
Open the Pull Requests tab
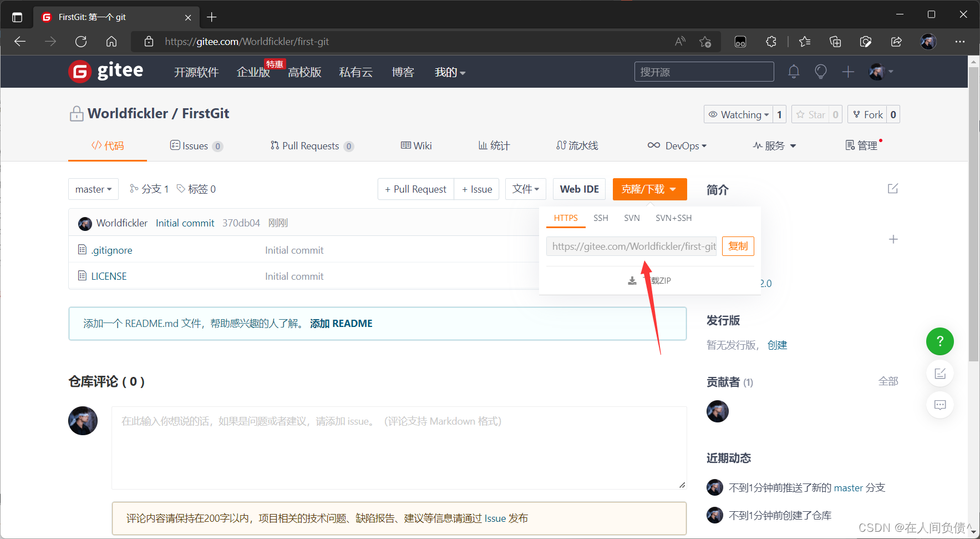312,146
